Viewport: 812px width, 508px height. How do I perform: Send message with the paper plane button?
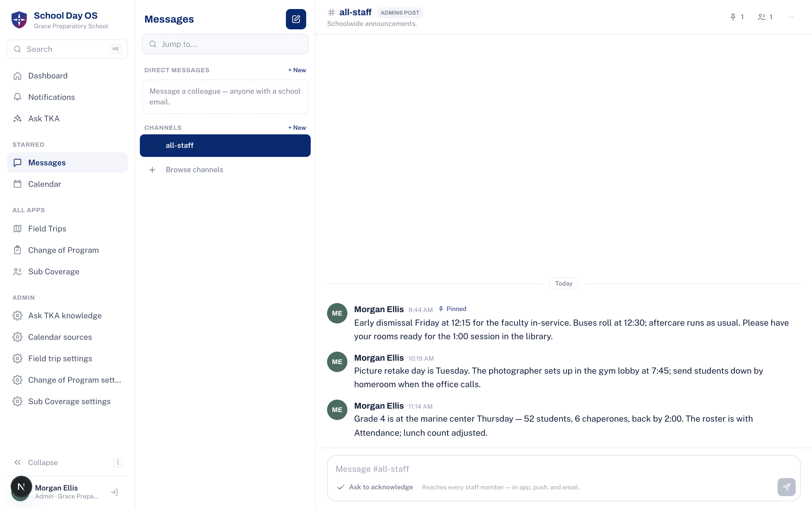(x=786, y=487)
